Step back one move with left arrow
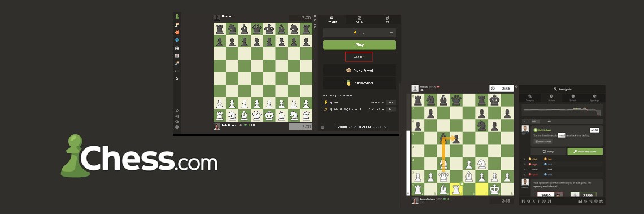 coord(533,201)
